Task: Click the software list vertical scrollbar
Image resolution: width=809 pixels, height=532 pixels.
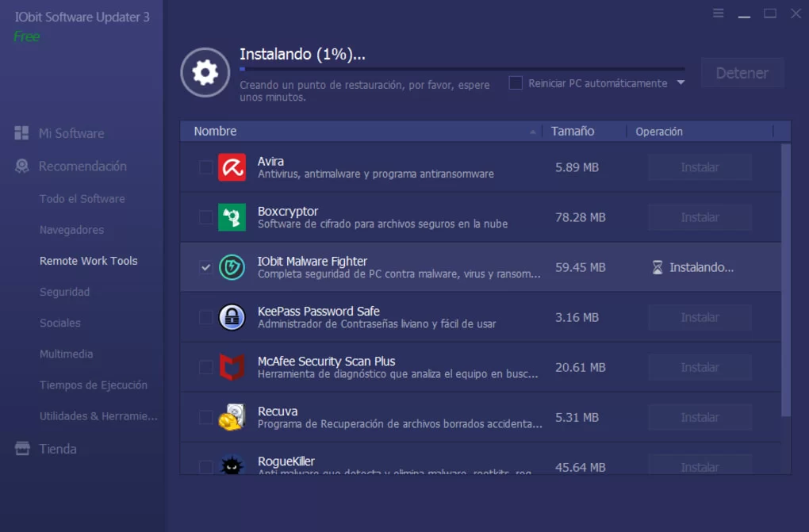Action: 786,280
